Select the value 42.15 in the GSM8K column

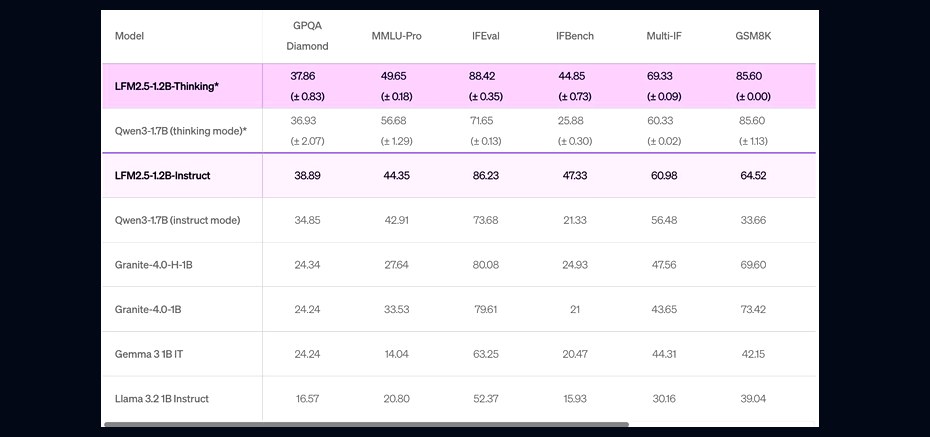[753, 354]
